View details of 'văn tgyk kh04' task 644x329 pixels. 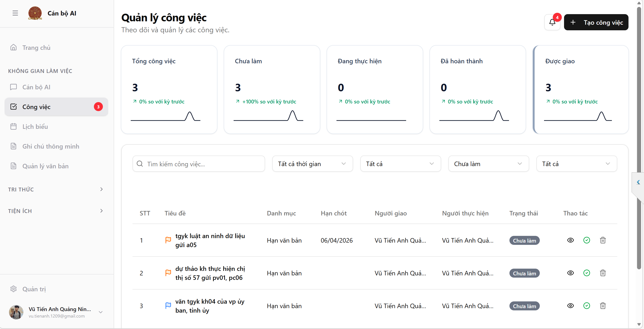(x=570, y=305)
